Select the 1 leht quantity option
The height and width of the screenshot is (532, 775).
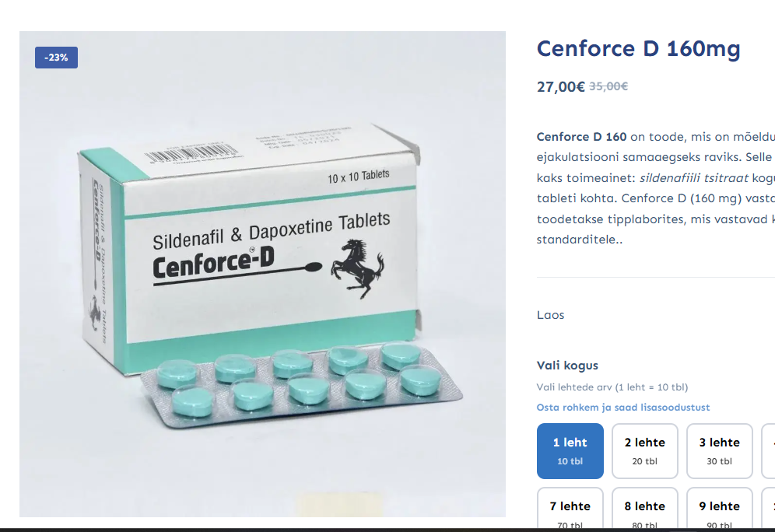570,450
